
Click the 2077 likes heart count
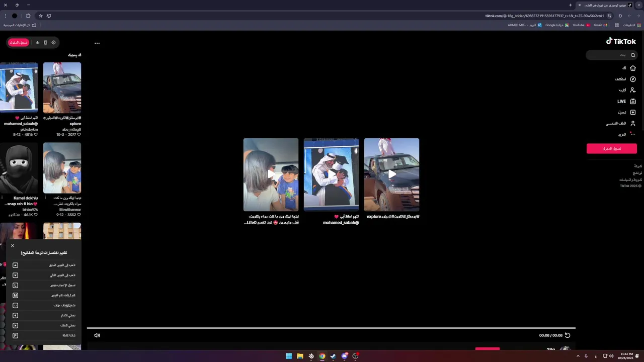coord(74,135)
